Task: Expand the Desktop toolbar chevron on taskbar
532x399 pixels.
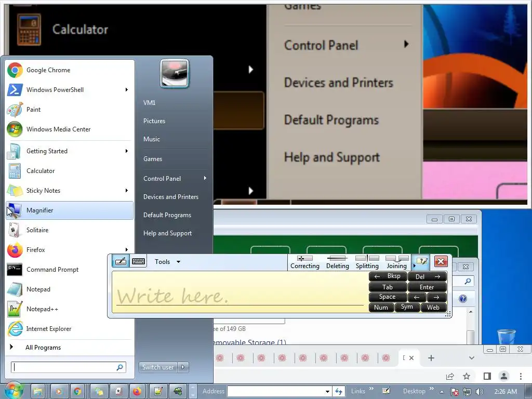Action: [432, 389]
